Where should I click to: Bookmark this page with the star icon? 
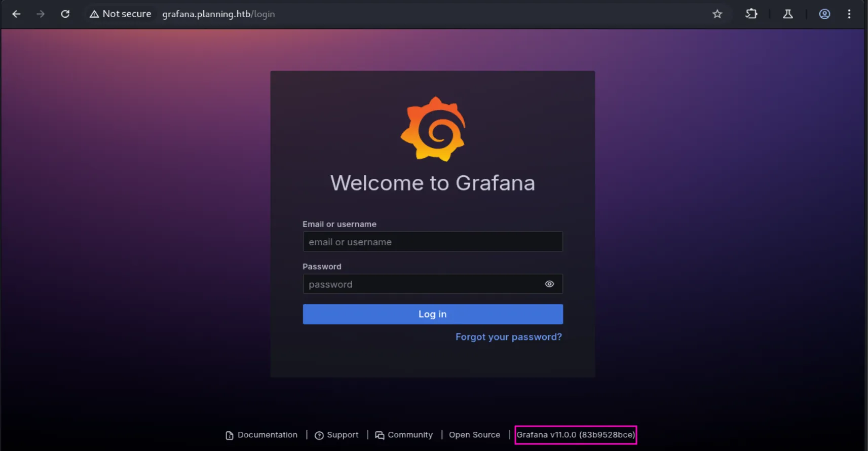(717, 14)
